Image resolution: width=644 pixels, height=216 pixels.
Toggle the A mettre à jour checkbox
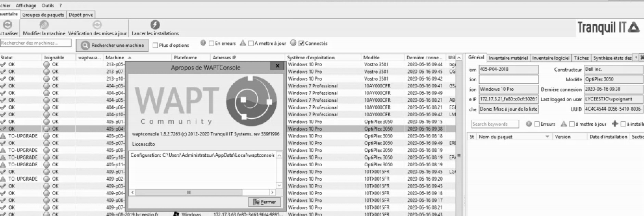(x=251, y=44)
